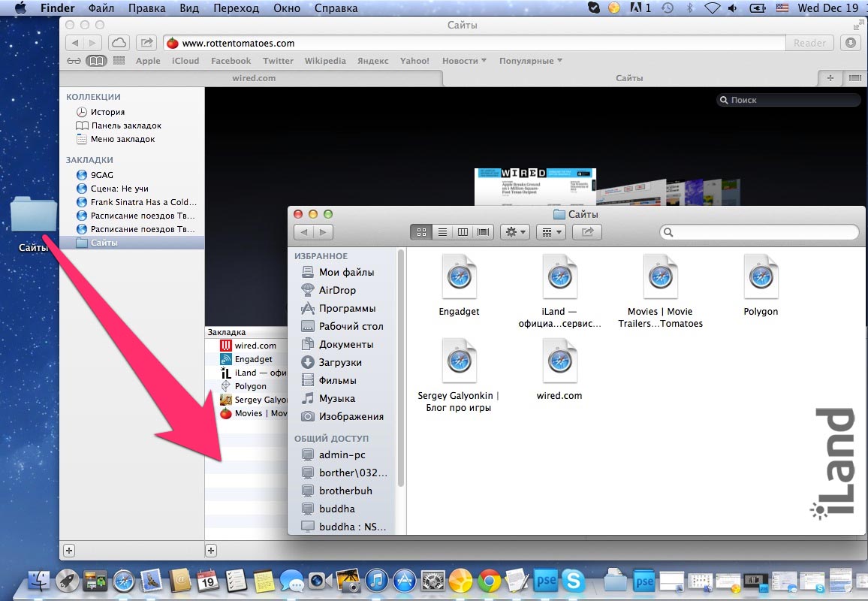The width and height of the screenshot is (868, 601).
Task: Show Safari Reading List glasses icon
Action: [74, 61]
